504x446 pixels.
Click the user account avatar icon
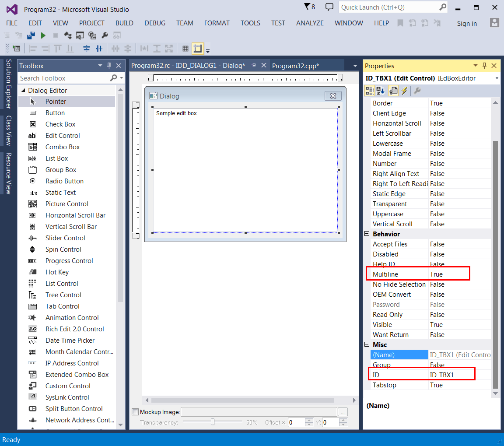pos(494,22)
